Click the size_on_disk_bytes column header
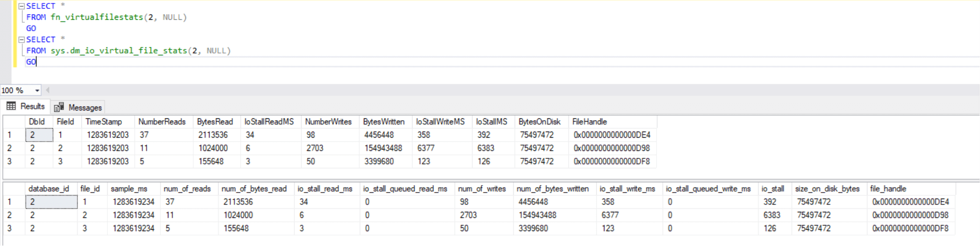Screen dimensions: 980x246 [827, 189]
